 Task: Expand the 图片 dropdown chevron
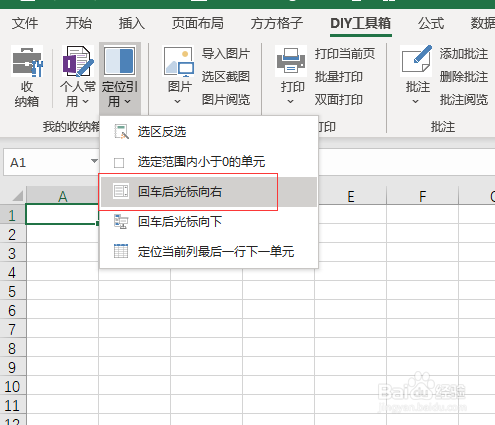(x=178, y=101)
